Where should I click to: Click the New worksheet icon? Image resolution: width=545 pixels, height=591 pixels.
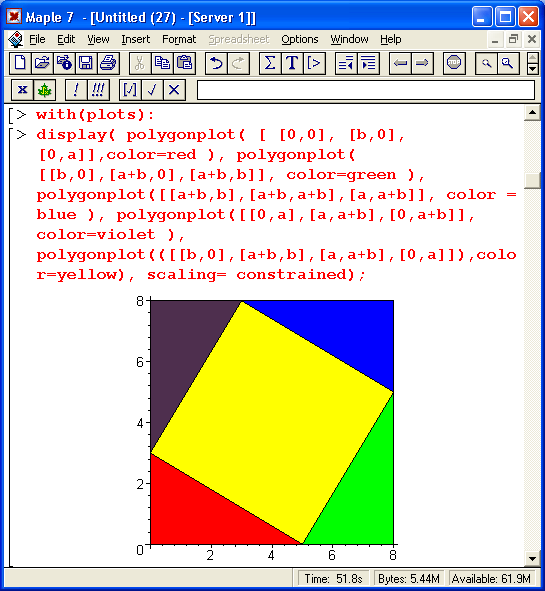tap(20, 63)
